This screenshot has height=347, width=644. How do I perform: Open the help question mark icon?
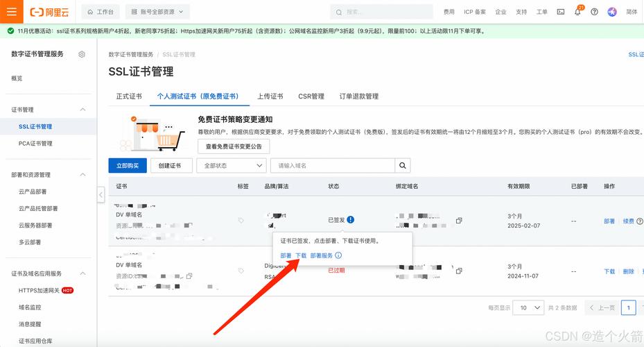coord(594,12)
